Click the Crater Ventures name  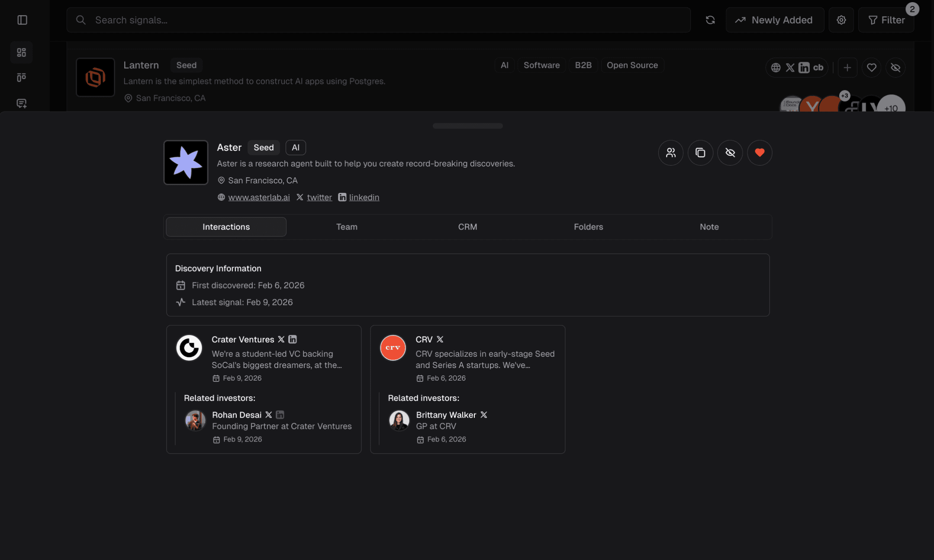243,339
